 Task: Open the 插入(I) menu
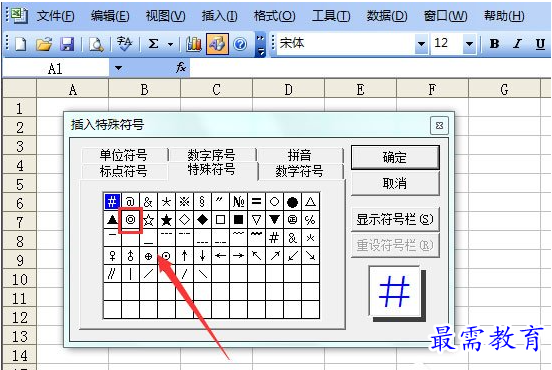[219, 16]
